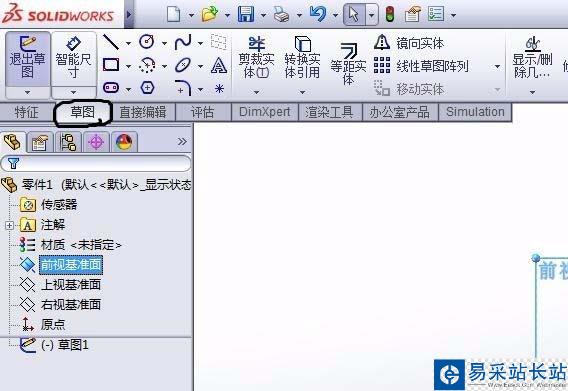Select the Centerpoint Arc tool

[147, 65]
